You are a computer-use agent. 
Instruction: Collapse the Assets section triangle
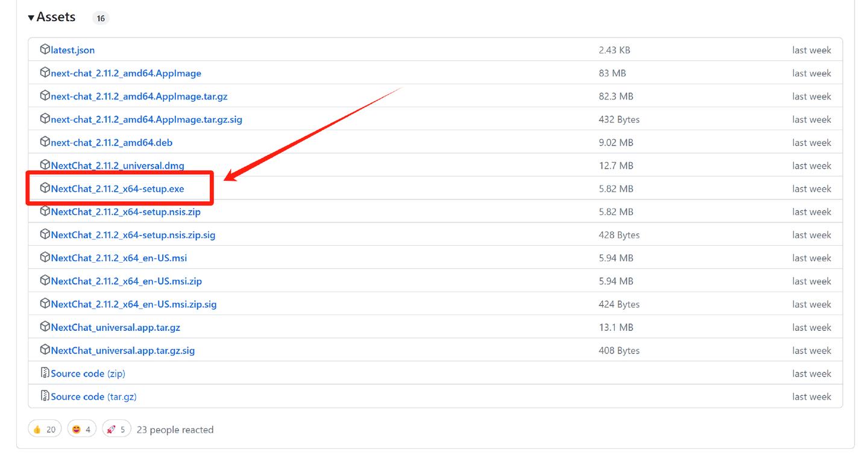(x=31, y=18)
